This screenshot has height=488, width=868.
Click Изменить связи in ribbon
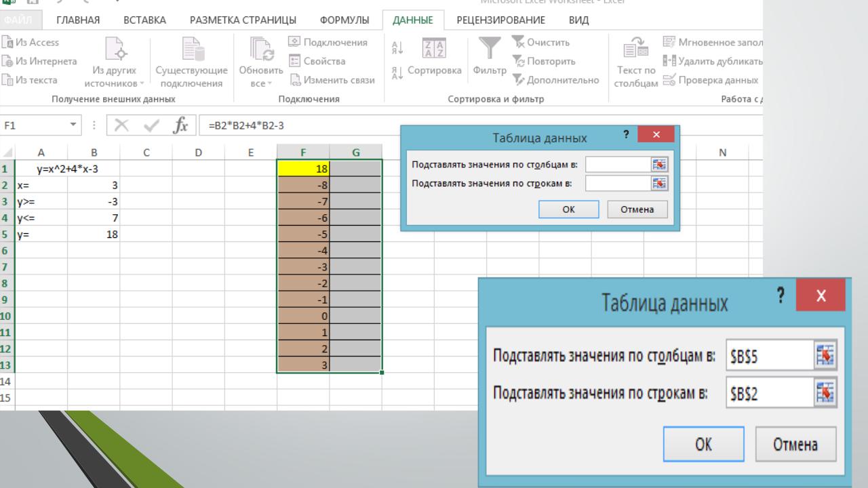[x=332, y=81]
